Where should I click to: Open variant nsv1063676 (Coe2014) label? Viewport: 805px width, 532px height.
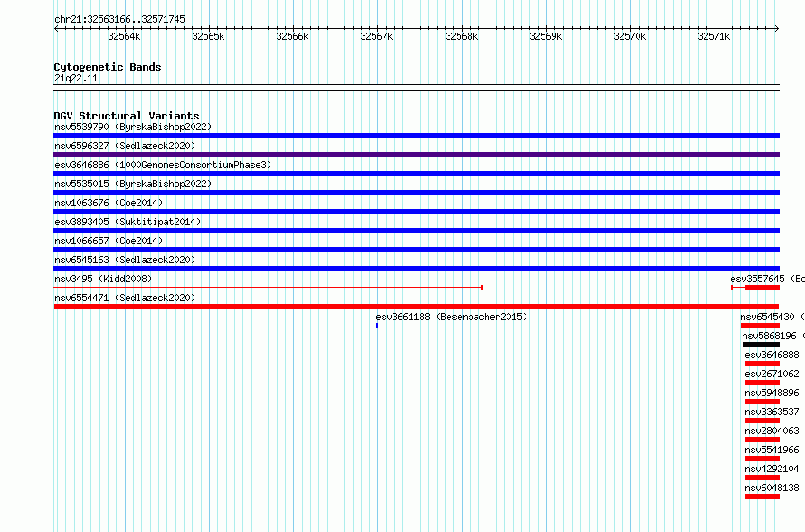click(109, 203)
